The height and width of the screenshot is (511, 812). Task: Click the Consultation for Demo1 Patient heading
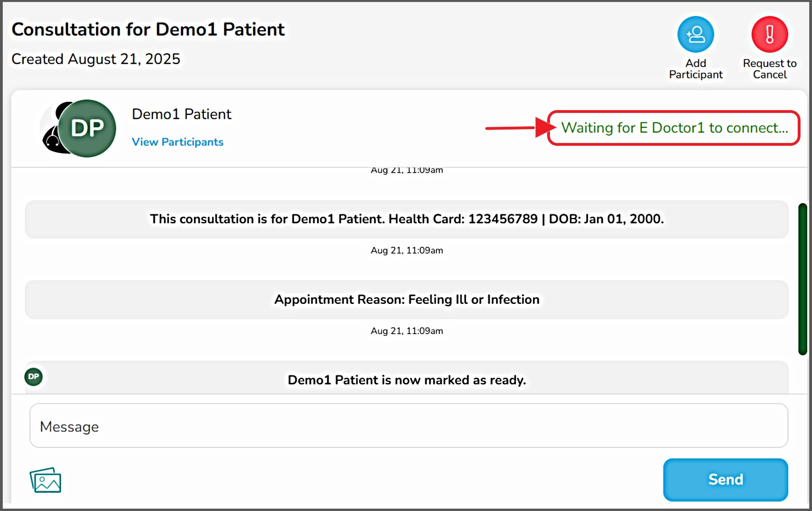coord(148,29)
